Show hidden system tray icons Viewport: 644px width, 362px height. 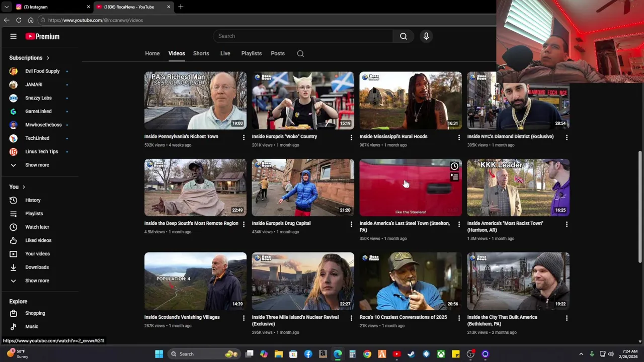tap(581, 354)
